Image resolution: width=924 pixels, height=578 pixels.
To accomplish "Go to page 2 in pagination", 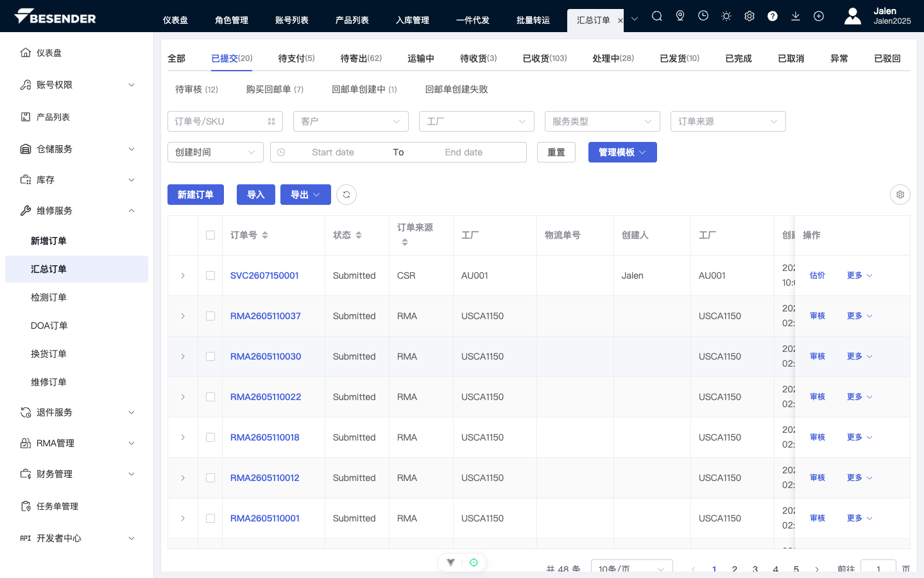I will tap(735, 569).
